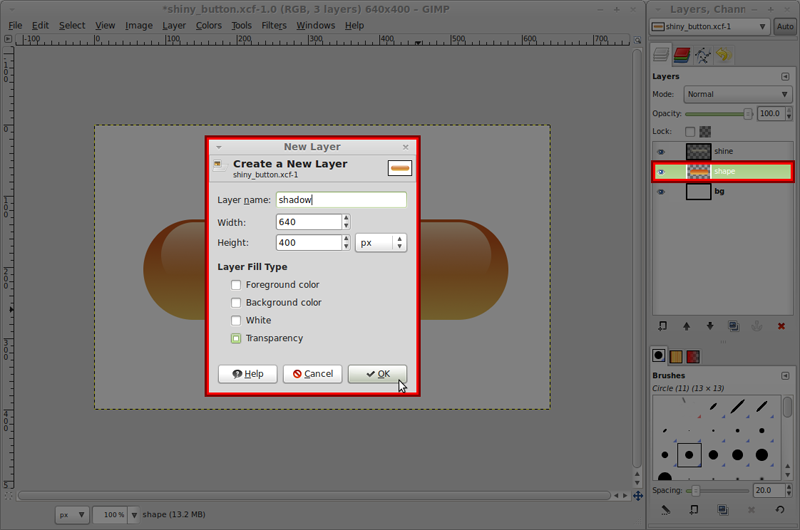Viewport: 800px width, 530px height.
Task: Click the layer Opacity slider
Action: [719, 114]
